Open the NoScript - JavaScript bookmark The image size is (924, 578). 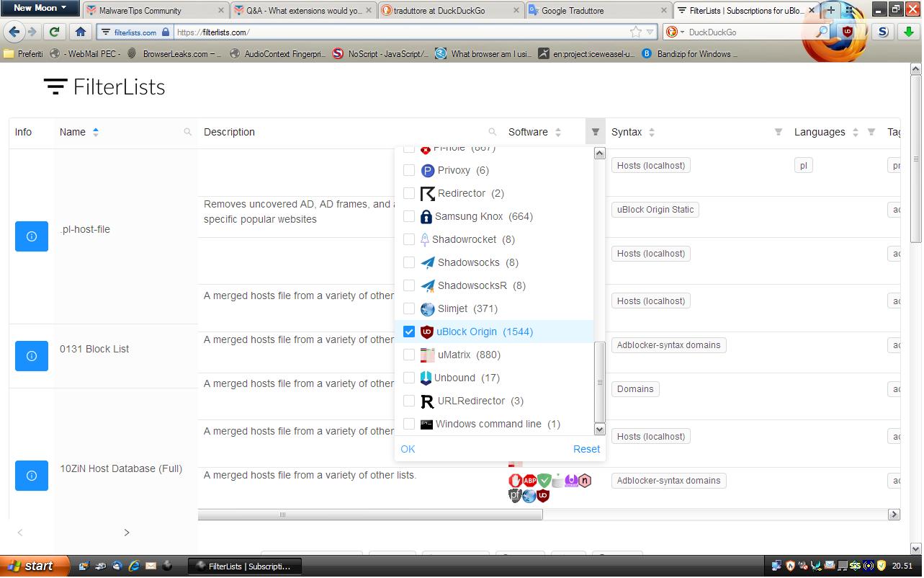[381, 54]
